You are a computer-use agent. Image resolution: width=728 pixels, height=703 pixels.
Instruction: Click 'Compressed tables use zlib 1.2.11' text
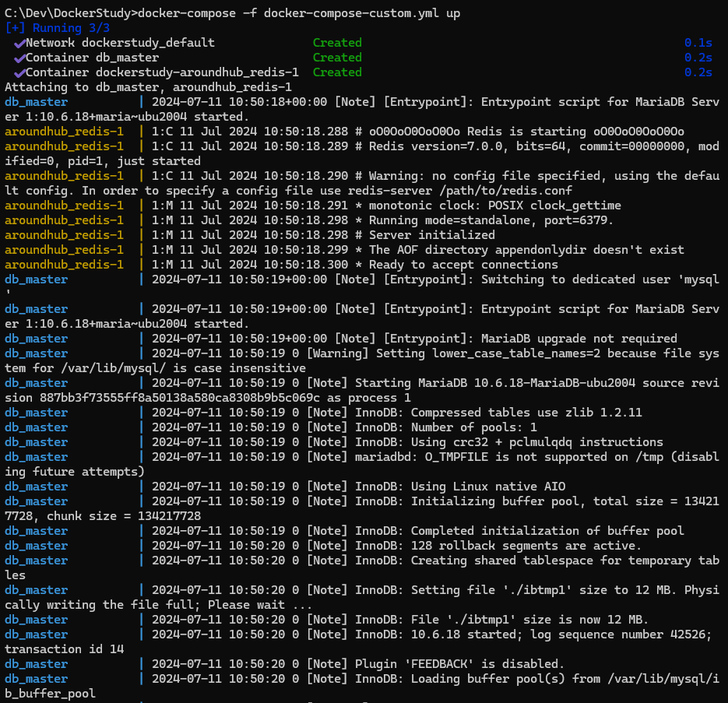pos(526,413)
